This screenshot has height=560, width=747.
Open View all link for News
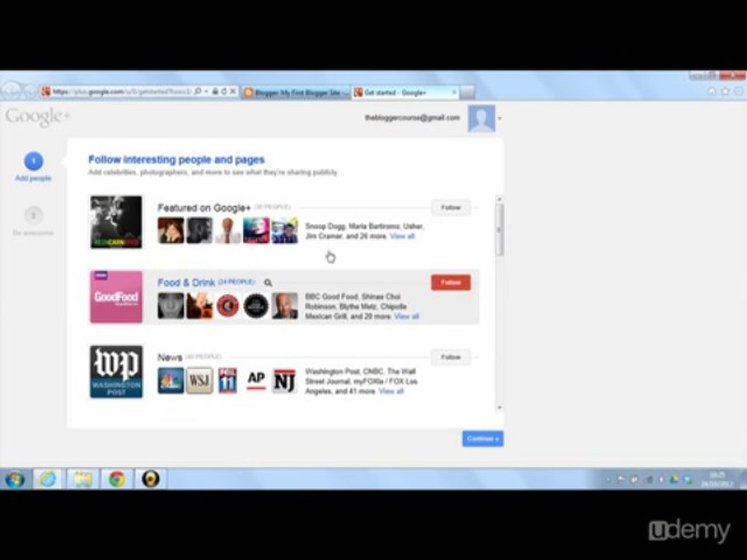click(391, 391)
